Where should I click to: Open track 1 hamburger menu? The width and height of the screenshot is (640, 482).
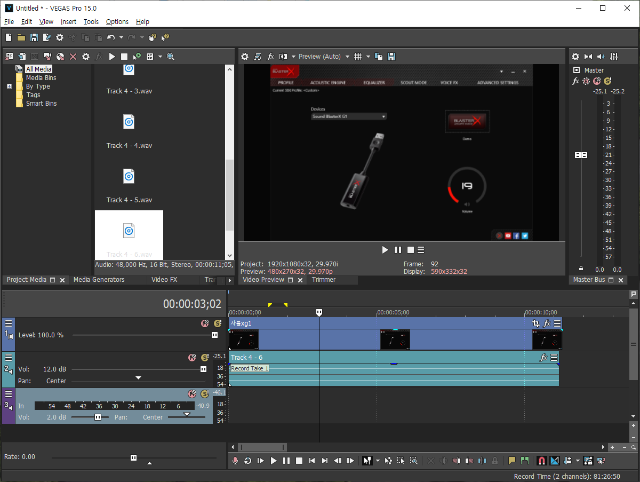tap(8, 324)
